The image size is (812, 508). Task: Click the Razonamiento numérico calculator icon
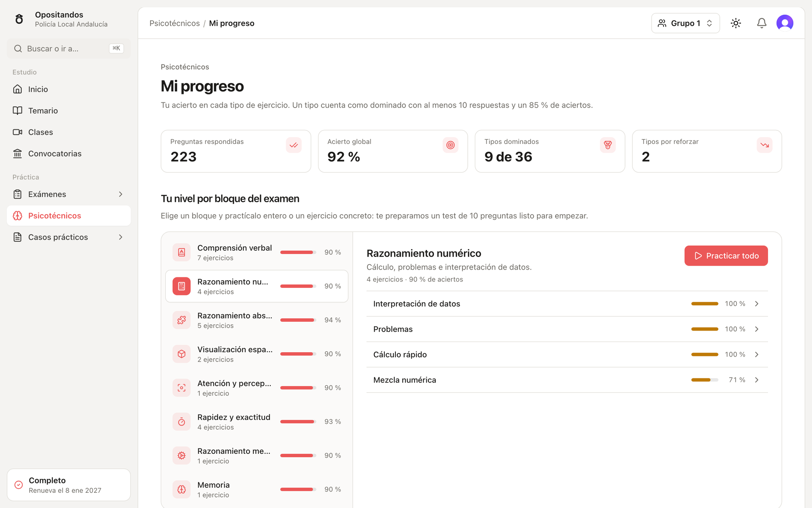tap(181, 286)
